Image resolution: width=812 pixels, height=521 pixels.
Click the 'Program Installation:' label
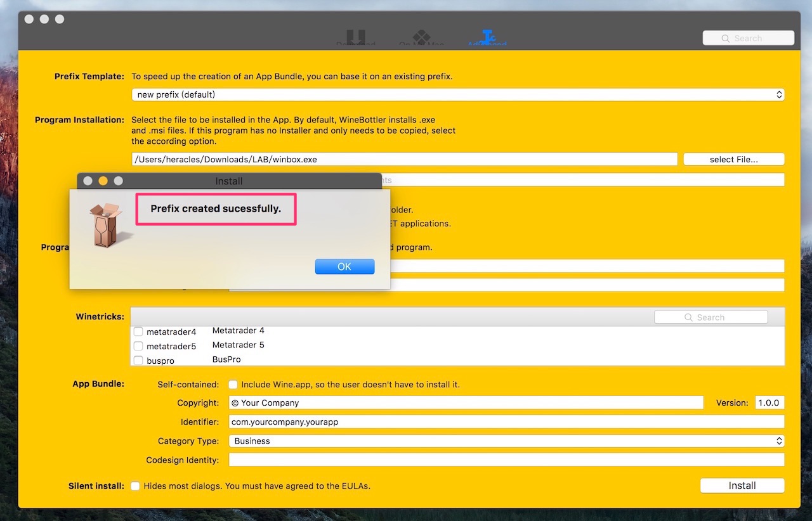80,120
